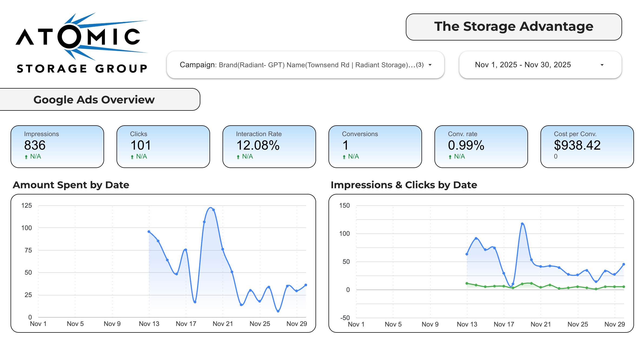Image resolution: width=644 pixels, height=343 pixels.
Task: Click the Atomic Storage Group logo
Action: [82, 43]
